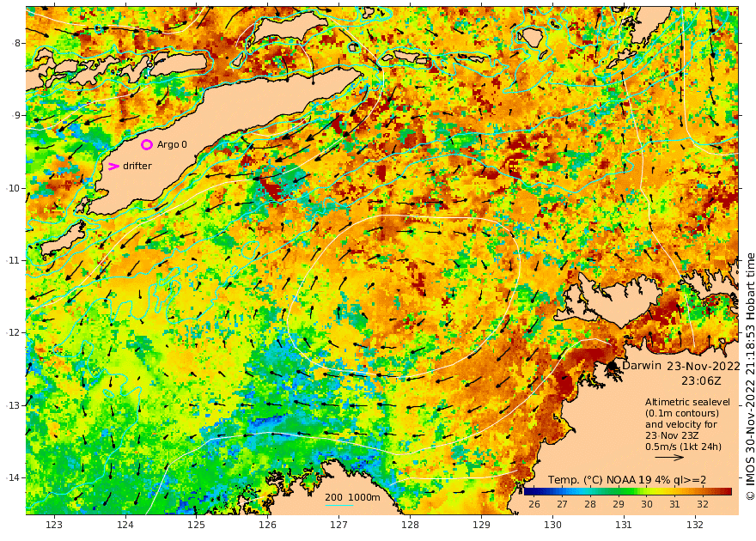
Task: Click the temperature color bar near 26
Action: click(534, 491)
